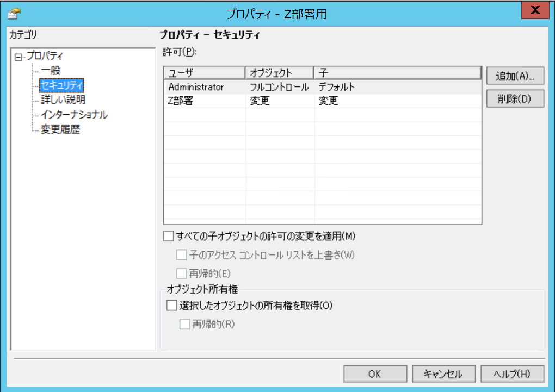Click 変更 in オブジェクト column for Z部署
This screenshot has height=392, width=555.
point(260,101)
